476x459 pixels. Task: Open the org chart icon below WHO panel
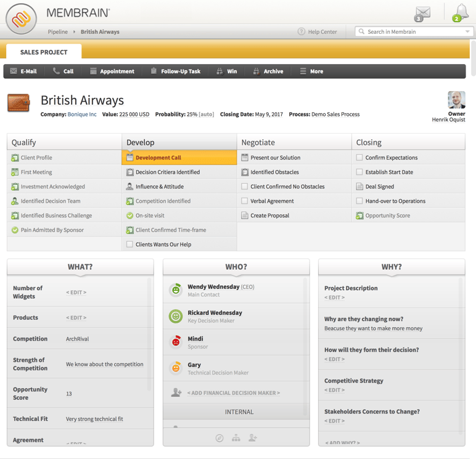[236, 438]
